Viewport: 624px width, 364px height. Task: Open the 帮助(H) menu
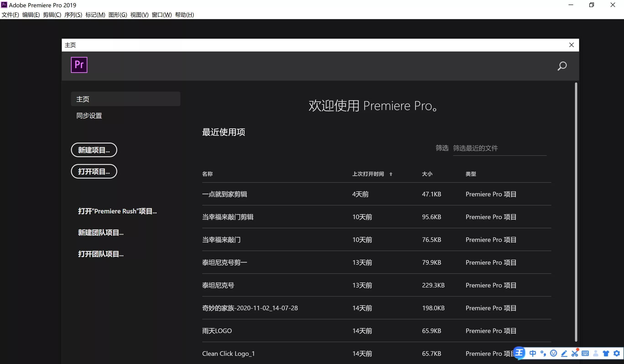click(185, 15)
